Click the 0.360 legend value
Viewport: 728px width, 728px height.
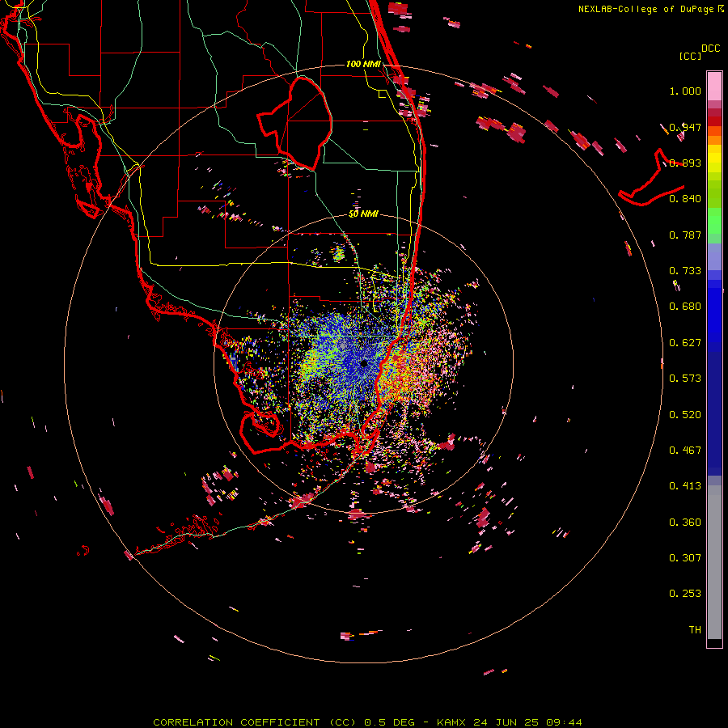[685, 523]
